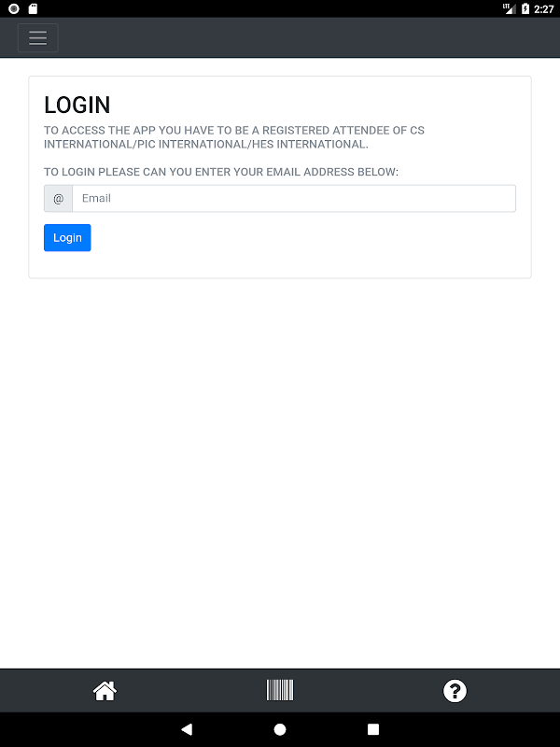Tap the blue Login button
This screenshot has width=560, height=747.
[x=67, y=238]
